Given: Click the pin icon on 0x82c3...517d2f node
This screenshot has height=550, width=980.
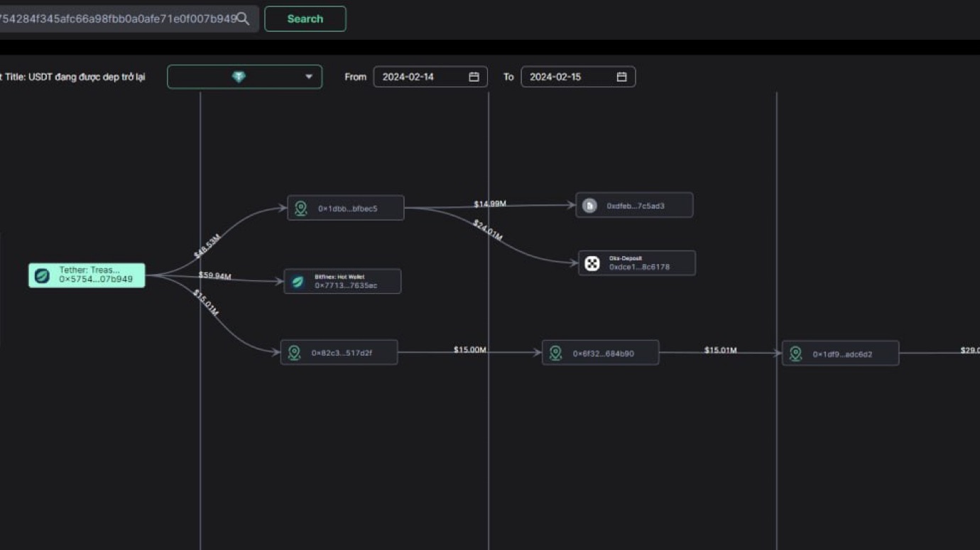Looking at the screenshot, I should tap(294, 353).
